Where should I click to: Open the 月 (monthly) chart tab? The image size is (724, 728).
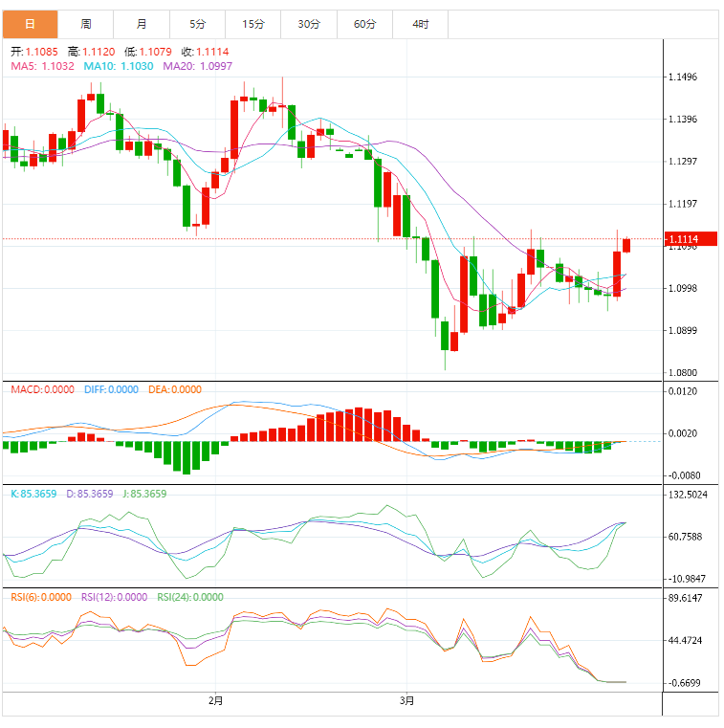(x=142, y=24)
